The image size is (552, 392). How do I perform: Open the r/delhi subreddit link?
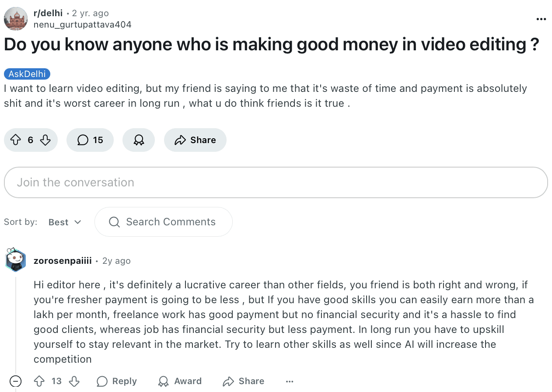point(48,14)
